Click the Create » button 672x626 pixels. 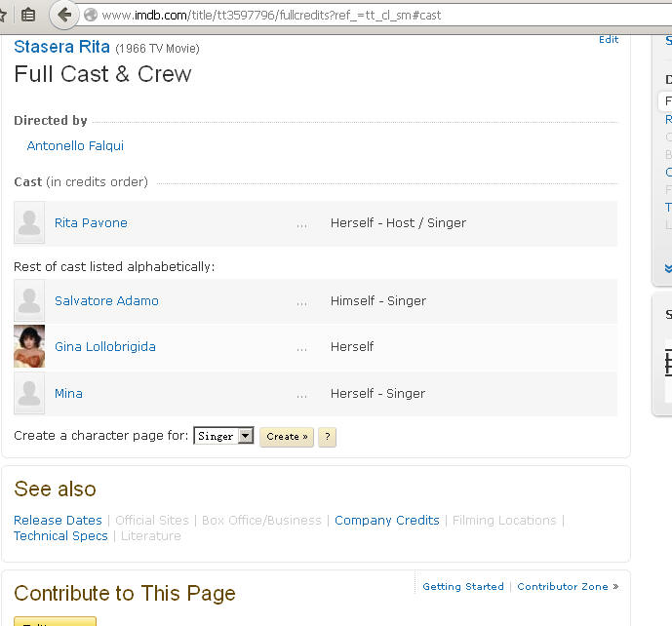click(287, 437)
